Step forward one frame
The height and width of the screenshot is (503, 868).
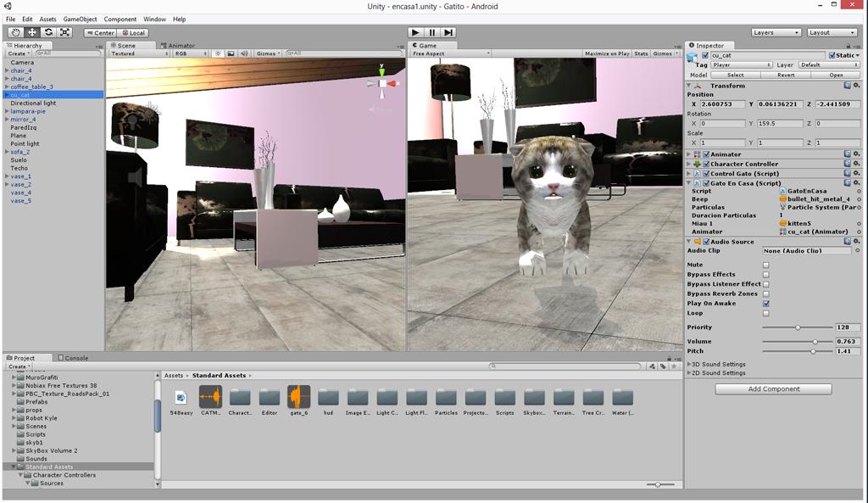tap(448, 33)
